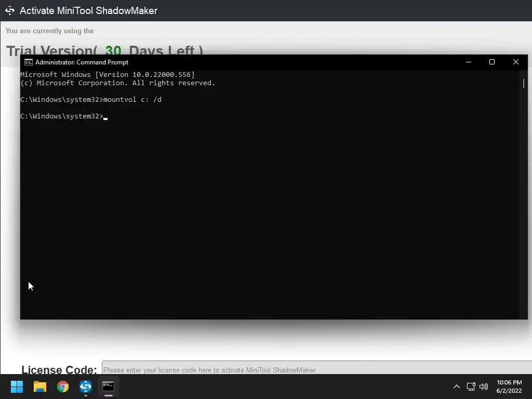The height and width of the screenshot is (399, 532).
Task: Click the MiniTool ShadowMaker logo icon
Action: tap(9, 10)
